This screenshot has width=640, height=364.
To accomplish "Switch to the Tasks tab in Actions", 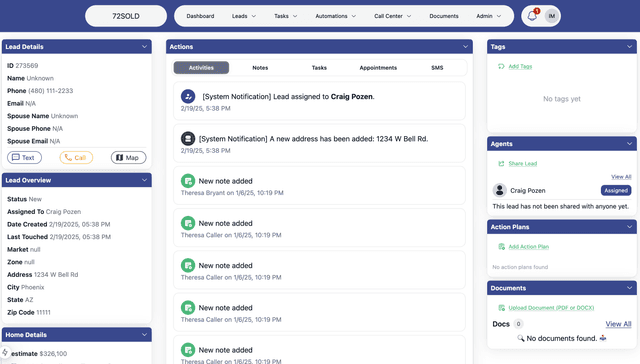I will point(319,68).
